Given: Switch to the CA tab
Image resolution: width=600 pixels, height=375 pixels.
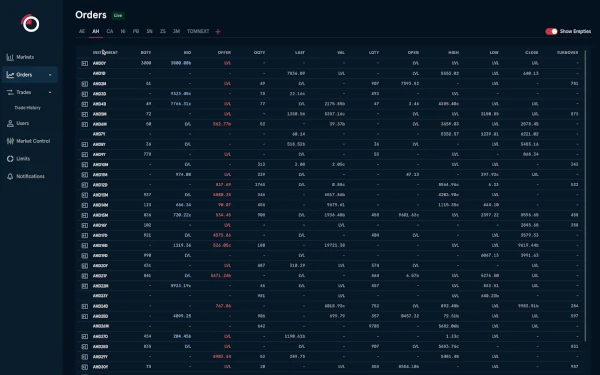Looking at the screenshot, I should coord(110,31).
